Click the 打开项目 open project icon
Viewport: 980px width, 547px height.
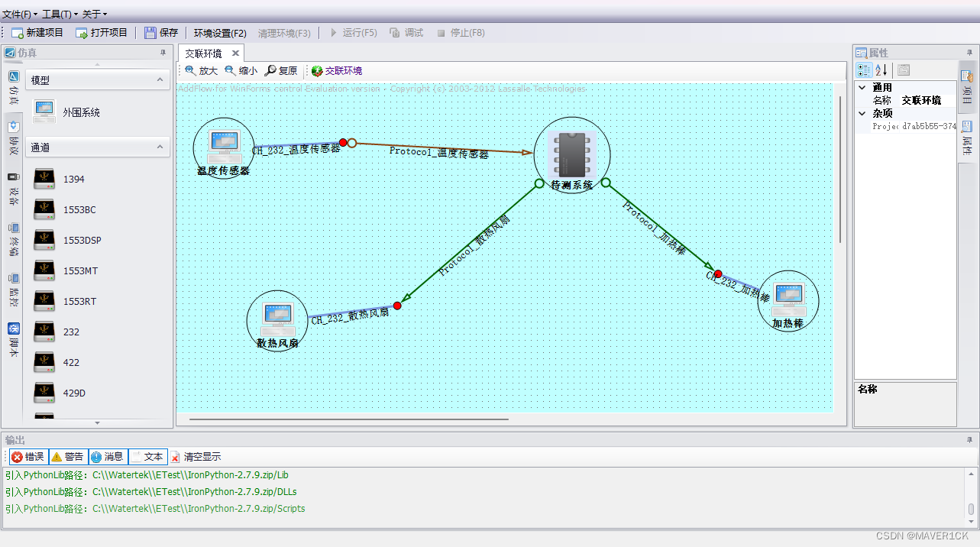(82, 33)
